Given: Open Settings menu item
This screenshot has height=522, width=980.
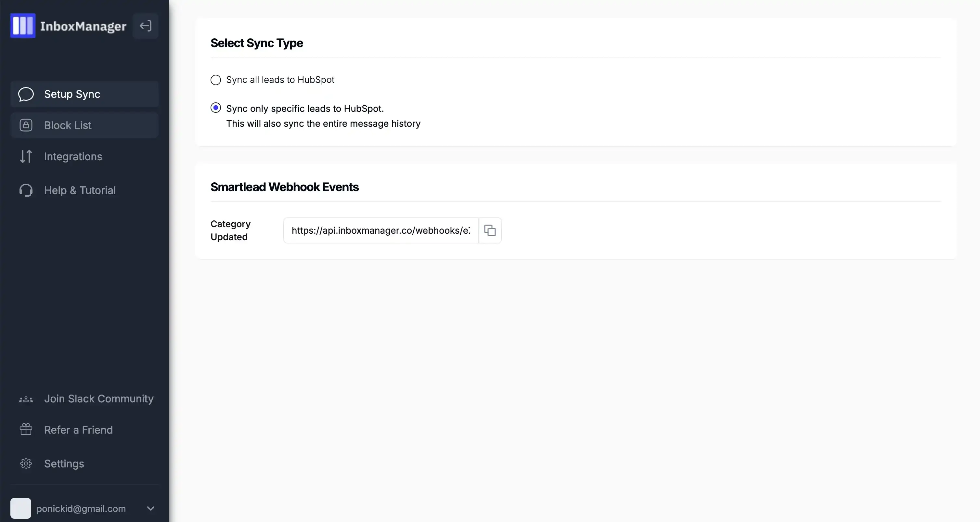Looking at the screenshot, I should [84, 463].
